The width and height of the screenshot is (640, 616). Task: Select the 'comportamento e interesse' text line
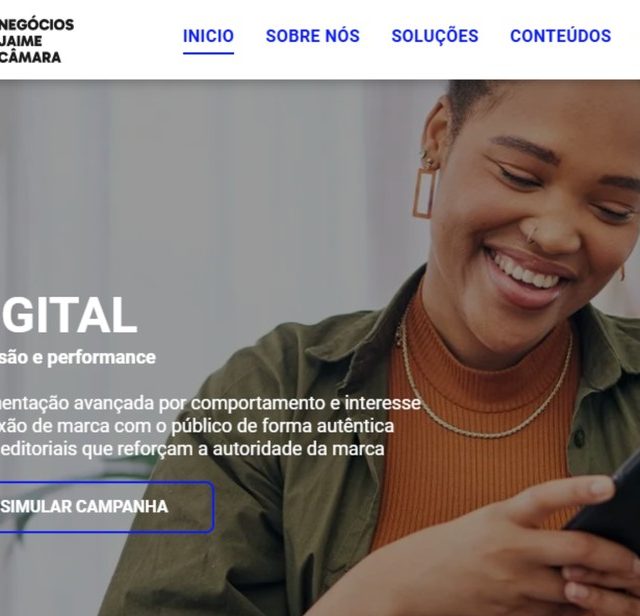pyautogui.click(x=210, y=403)
